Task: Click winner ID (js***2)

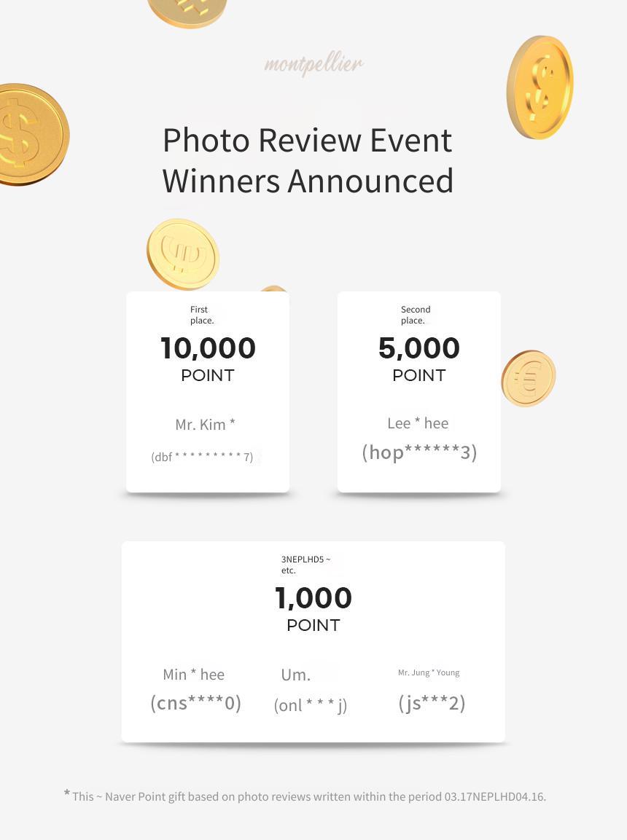Action: pos(432,703)
